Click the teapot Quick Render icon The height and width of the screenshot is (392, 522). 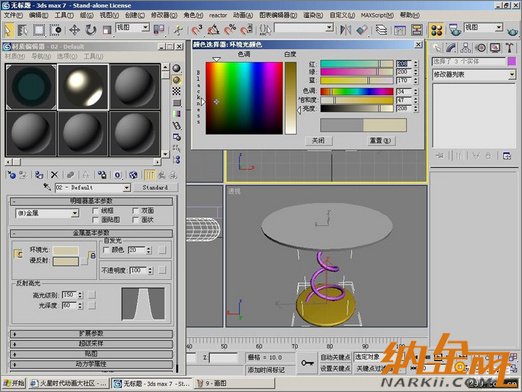[512, 31]
